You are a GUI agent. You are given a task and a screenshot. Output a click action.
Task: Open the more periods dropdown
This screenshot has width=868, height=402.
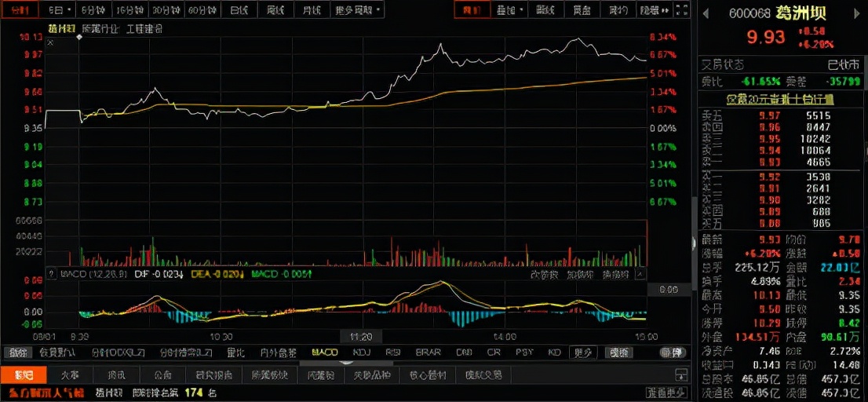tap(358, 10)
